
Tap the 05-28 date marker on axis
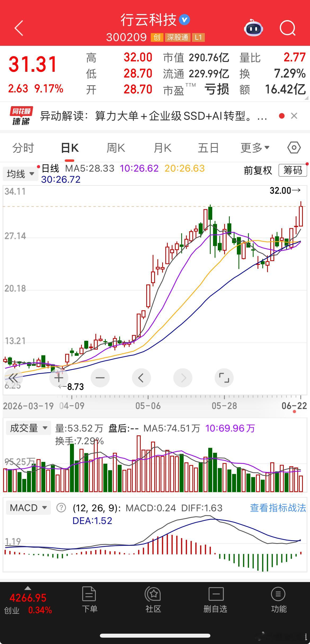coord(224,406)
